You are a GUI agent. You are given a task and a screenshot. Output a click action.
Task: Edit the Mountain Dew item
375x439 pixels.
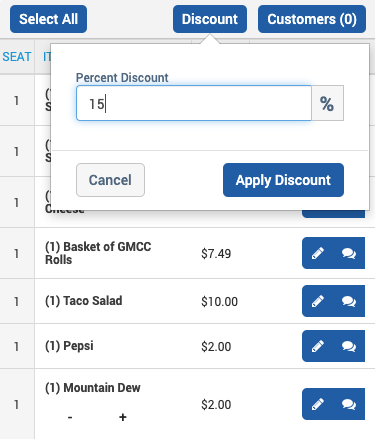pyautogui.click(x=318, y=404)
